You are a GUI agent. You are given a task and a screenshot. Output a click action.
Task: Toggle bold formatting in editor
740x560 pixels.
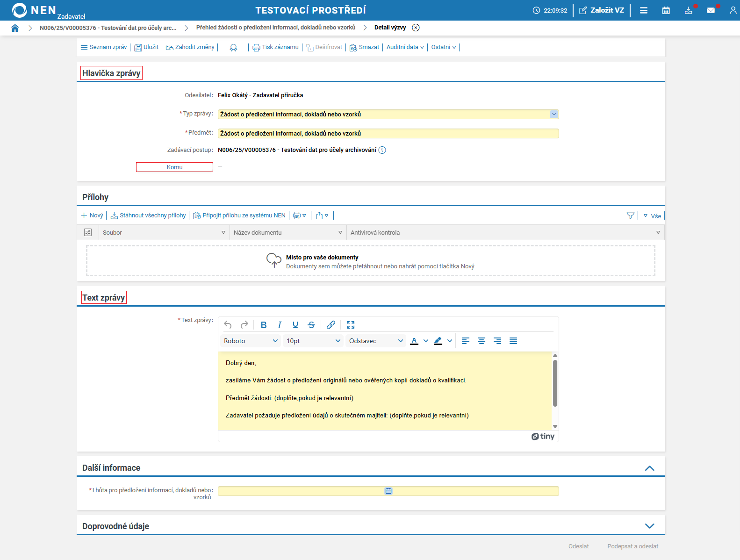click(x=264, y=325)
